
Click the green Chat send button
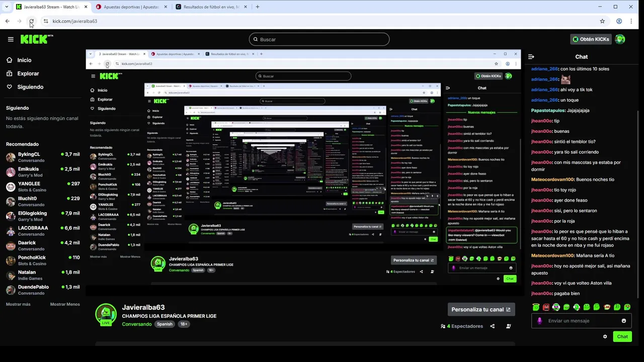pyautogui.click(x=622, y=336)
